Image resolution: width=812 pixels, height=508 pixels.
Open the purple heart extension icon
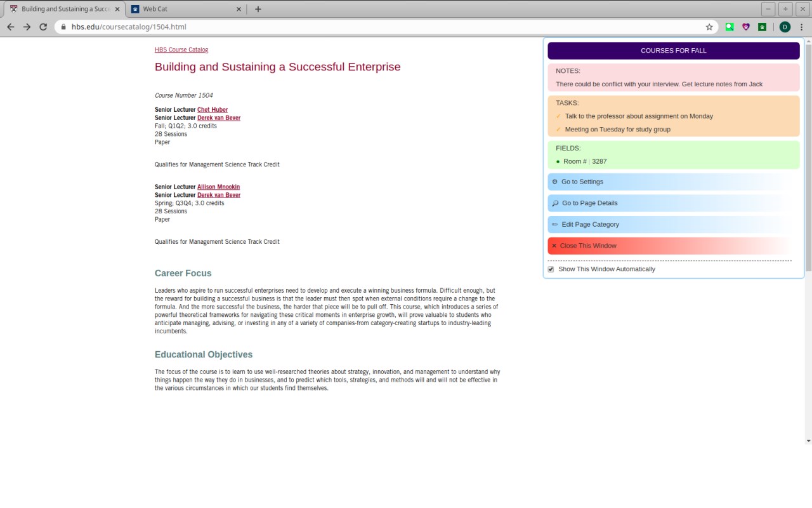click(746, 27)
